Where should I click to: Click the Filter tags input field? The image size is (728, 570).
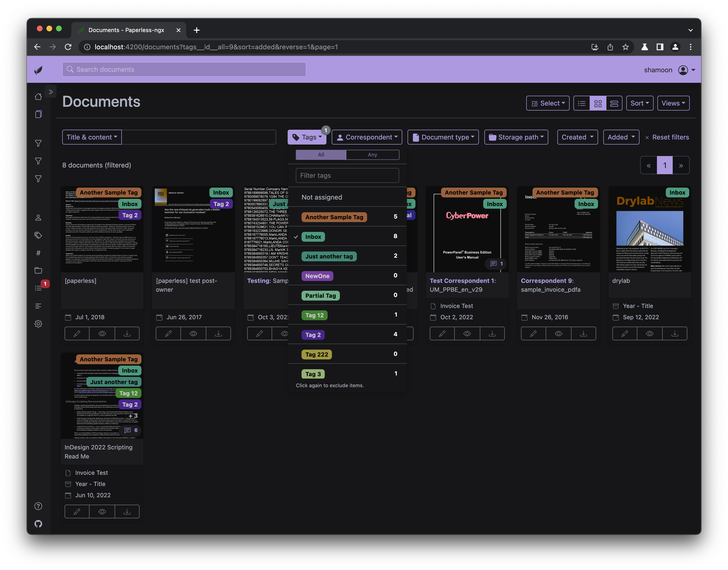click(x=347, y=176)
